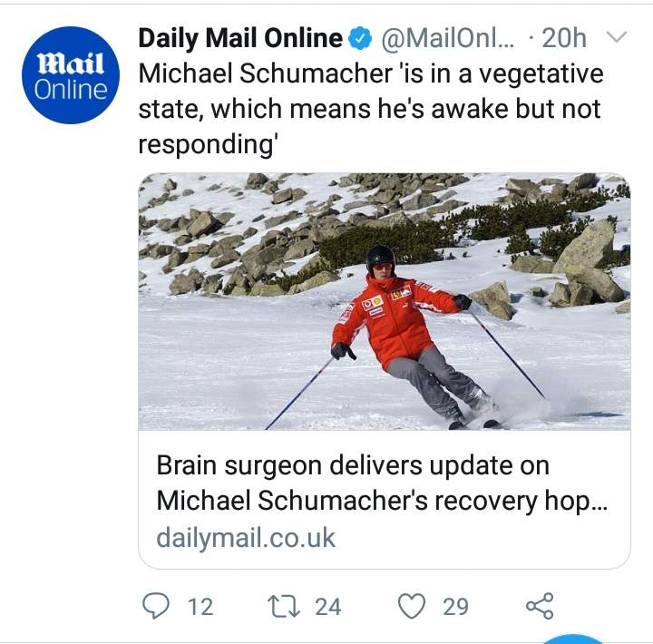The image size is (653, 644).
Task: Visit the dailymail.co.uk domain link
Action: tap(246, 537)
